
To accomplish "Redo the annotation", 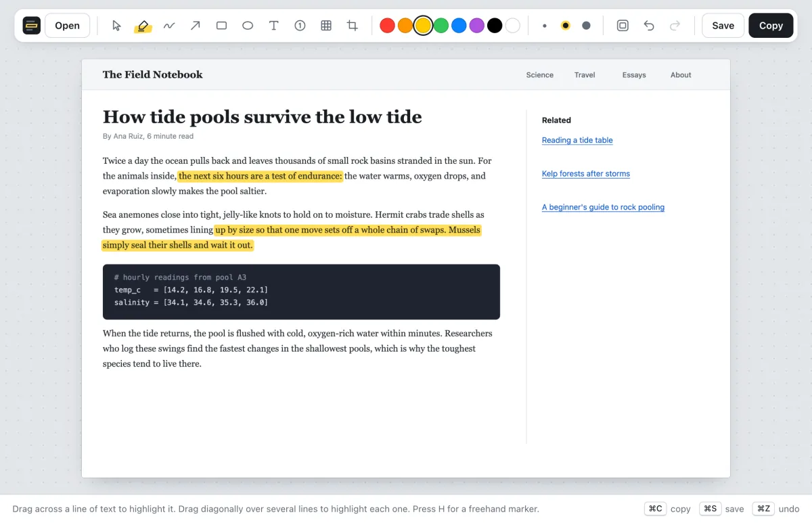I will 675,26.
